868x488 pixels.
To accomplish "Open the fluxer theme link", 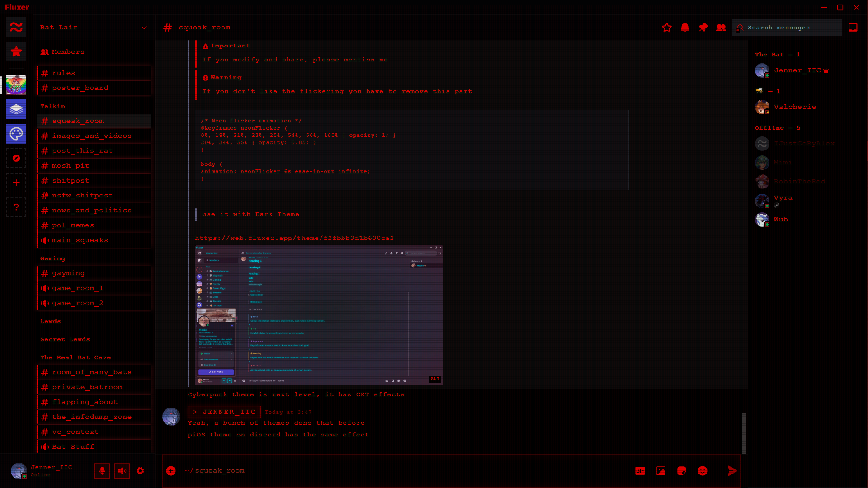I will click(294, 238).
